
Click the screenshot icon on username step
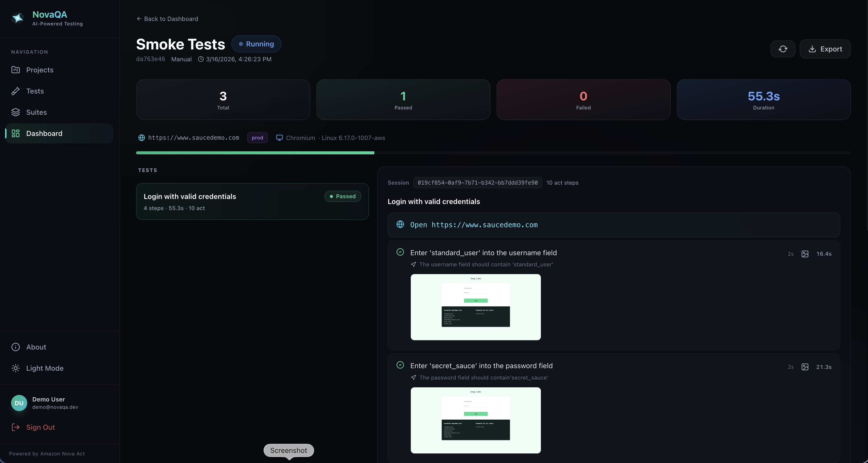tap(805, 254)
